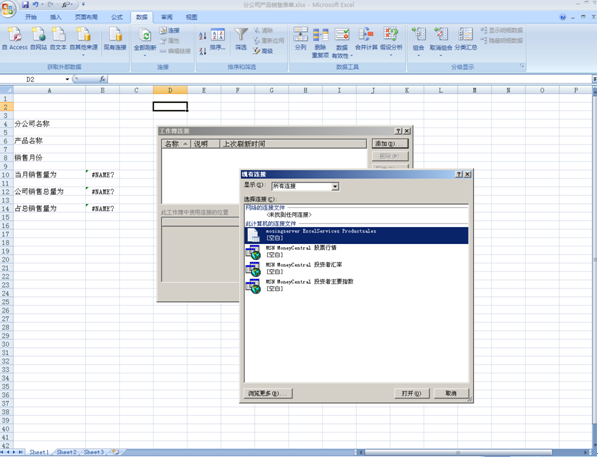Expand the 取消组合 ungroup dropdown

pos(440,56)
